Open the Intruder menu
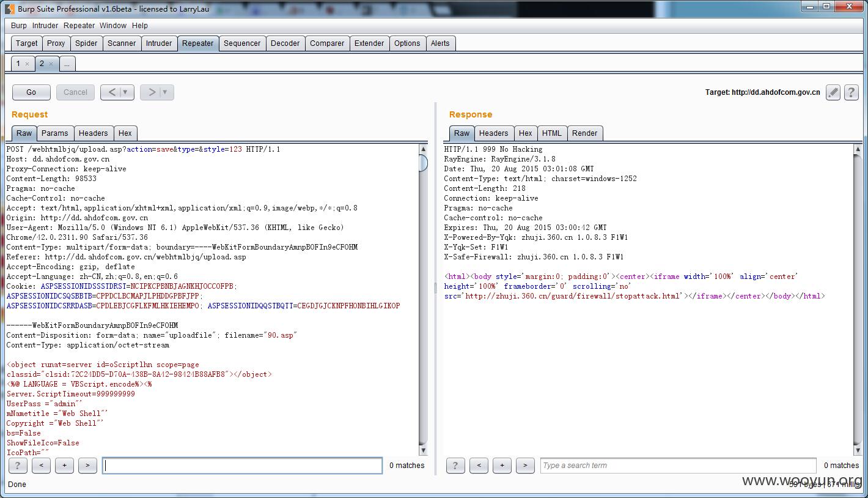 click(45, 26)
